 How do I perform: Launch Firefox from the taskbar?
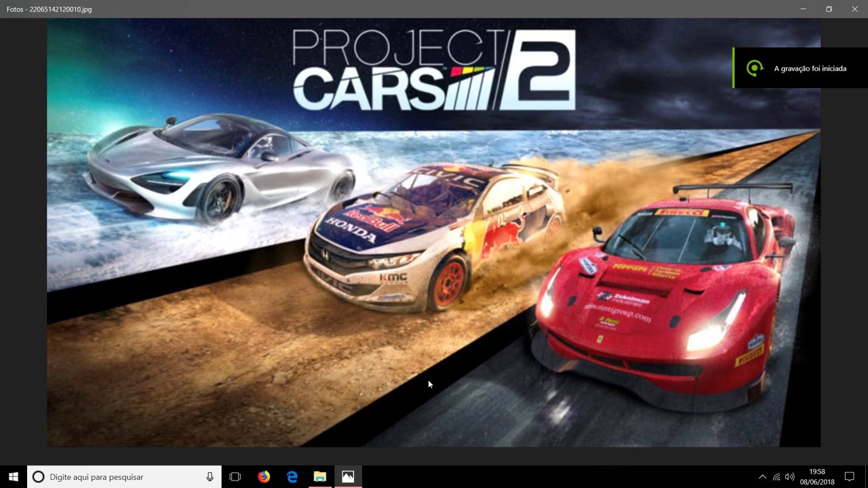click(x=264, y=476)
